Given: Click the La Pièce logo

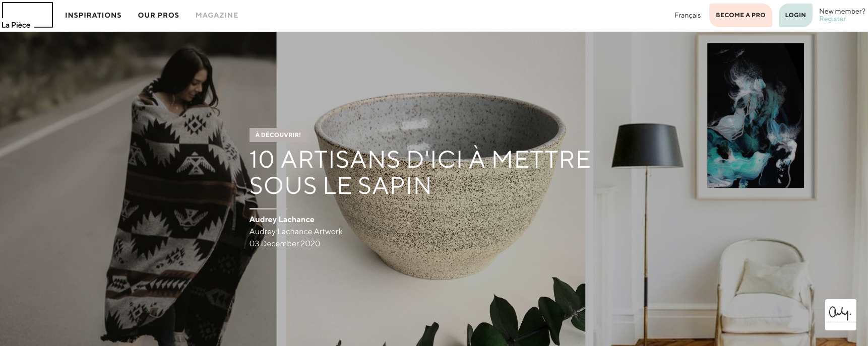Looking at the screenshot, I should click(x=27, y=15).
